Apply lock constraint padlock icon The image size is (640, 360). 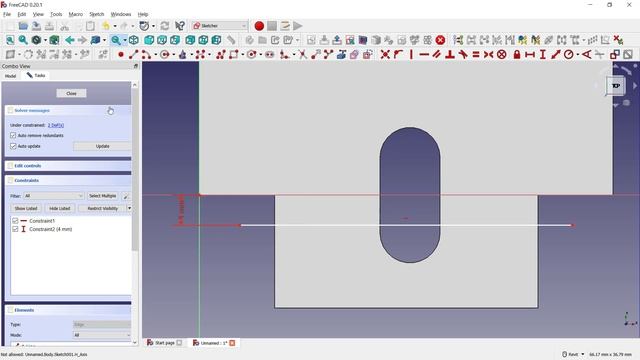tap(517, 54)
